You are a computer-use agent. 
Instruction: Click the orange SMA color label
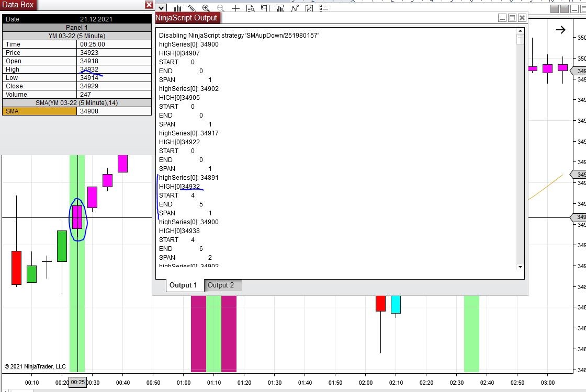(x=39, y=111)
